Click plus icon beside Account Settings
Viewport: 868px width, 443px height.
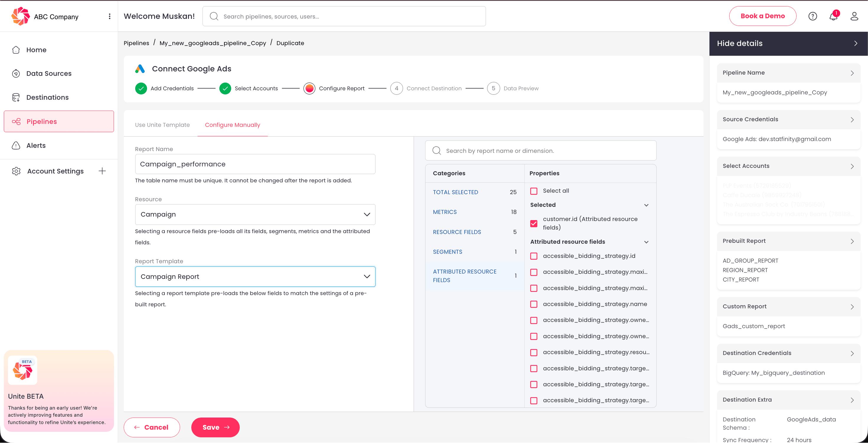coord(102,171)
